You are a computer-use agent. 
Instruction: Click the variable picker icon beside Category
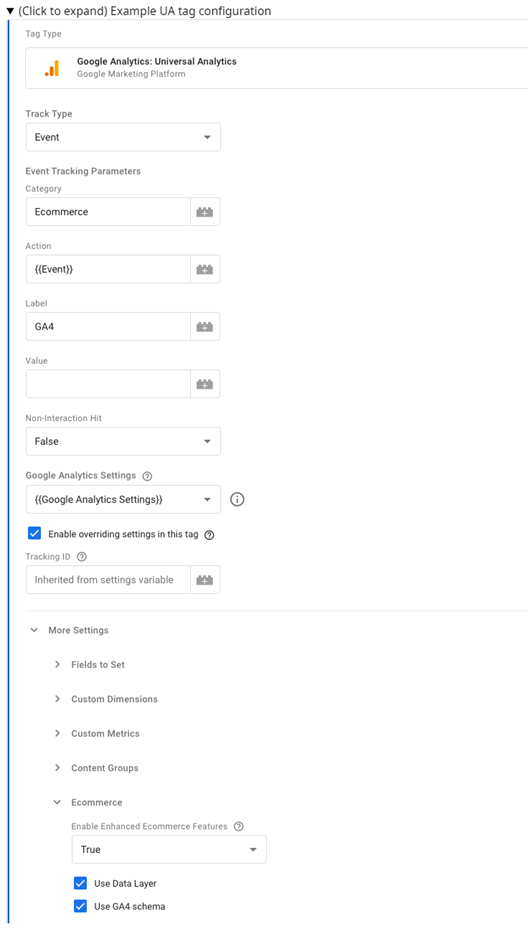(205, 212)
